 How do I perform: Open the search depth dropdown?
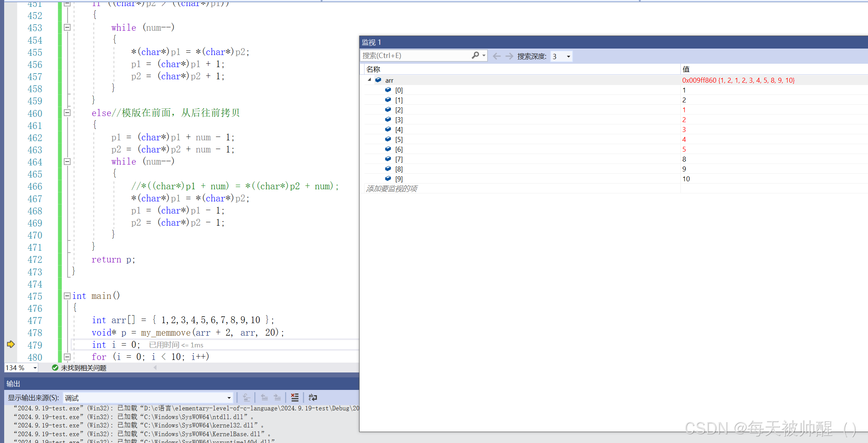pos(568,57)
